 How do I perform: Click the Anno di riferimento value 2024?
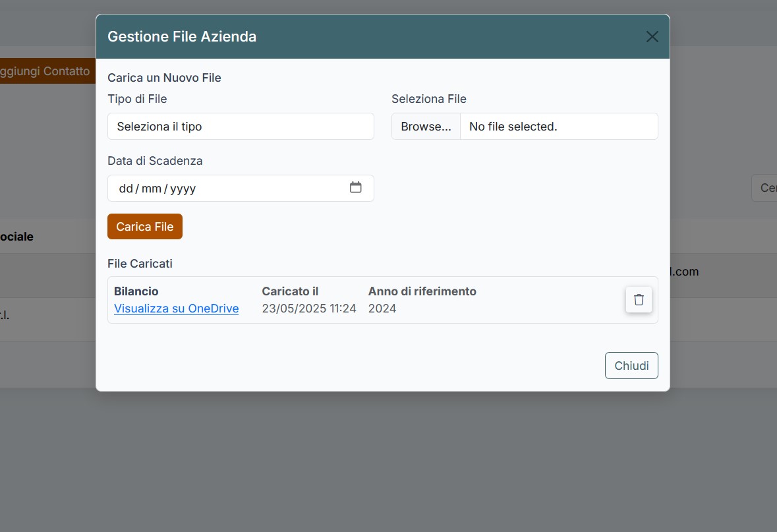click(x=382, y=309)
